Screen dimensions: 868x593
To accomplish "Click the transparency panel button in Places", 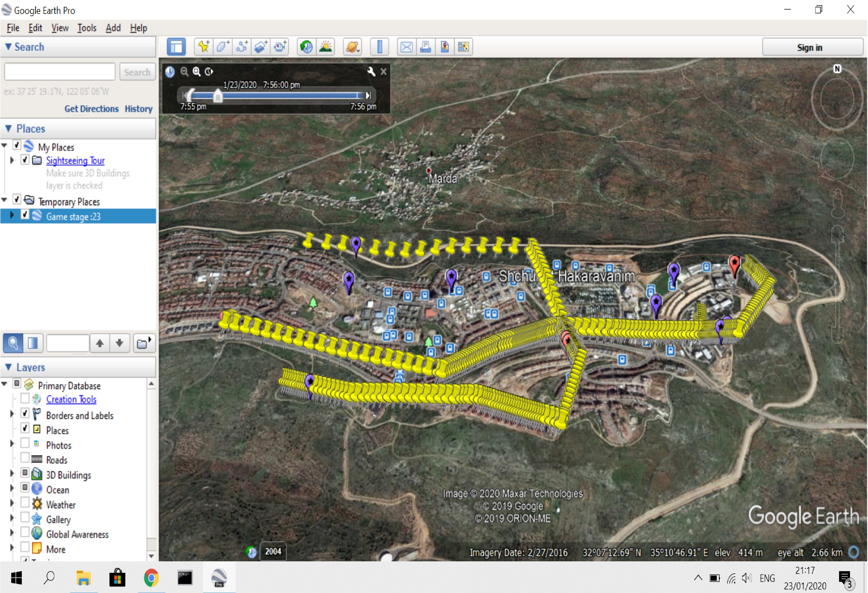I will coord(33,343).
